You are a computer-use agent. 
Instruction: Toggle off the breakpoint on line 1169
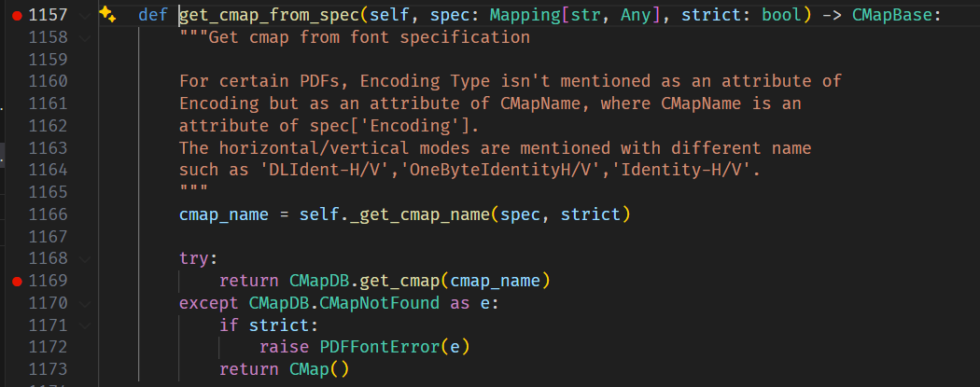tap(17, 281)
